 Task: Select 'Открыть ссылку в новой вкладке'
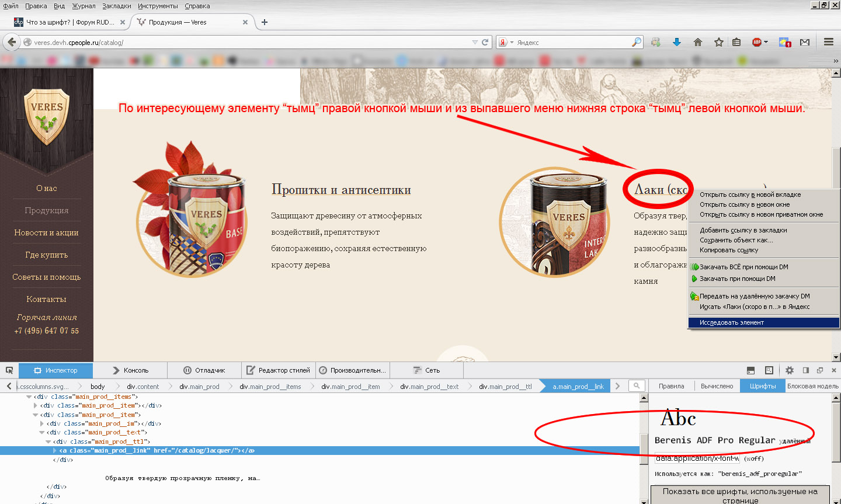tap(764, 194)
